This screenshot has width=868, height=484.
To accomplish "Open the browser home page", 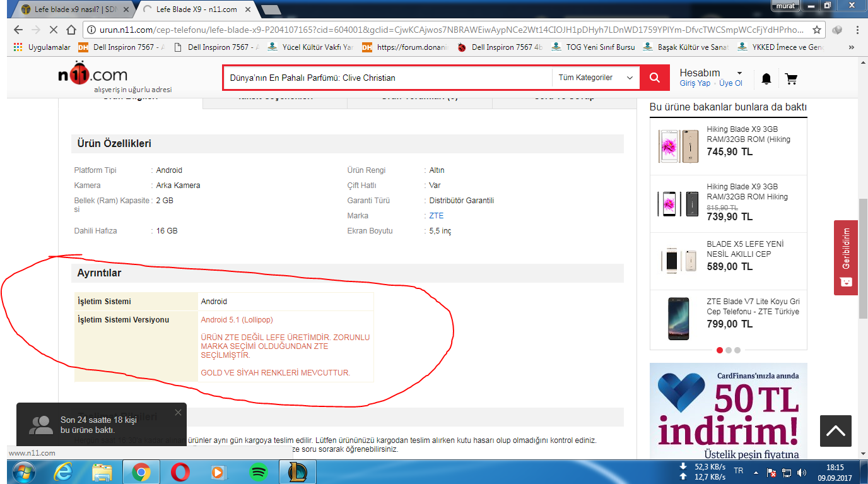I will tap(71, 30).
